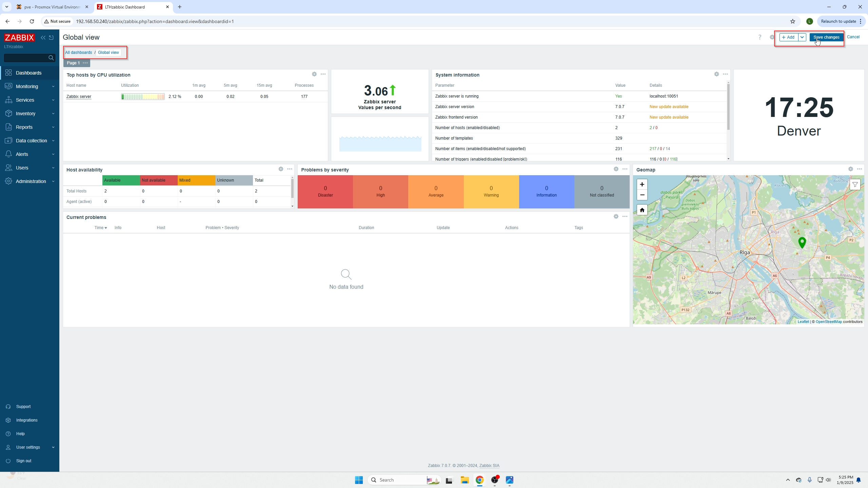The height and width of the screenshot is (488, 868).
Task: Zoom in on the Geomap widget
Action: (642, 184)
